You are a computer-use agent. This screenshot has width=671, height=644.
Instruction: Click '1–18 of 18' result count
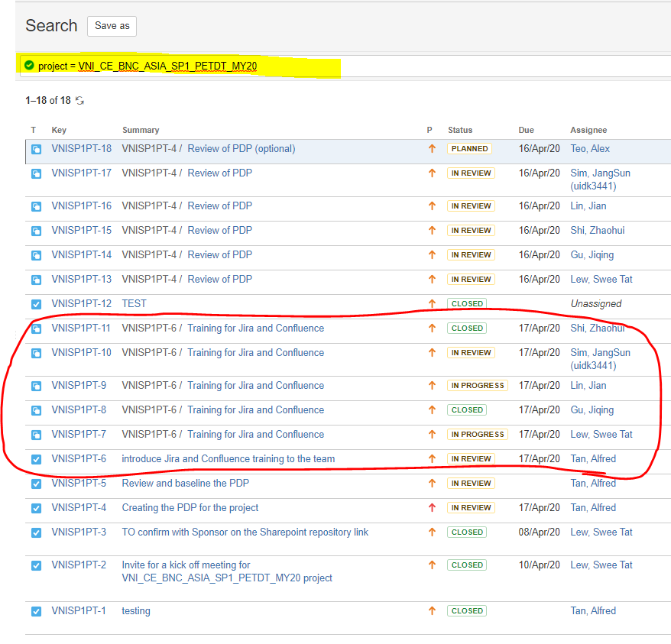point(48,101)
